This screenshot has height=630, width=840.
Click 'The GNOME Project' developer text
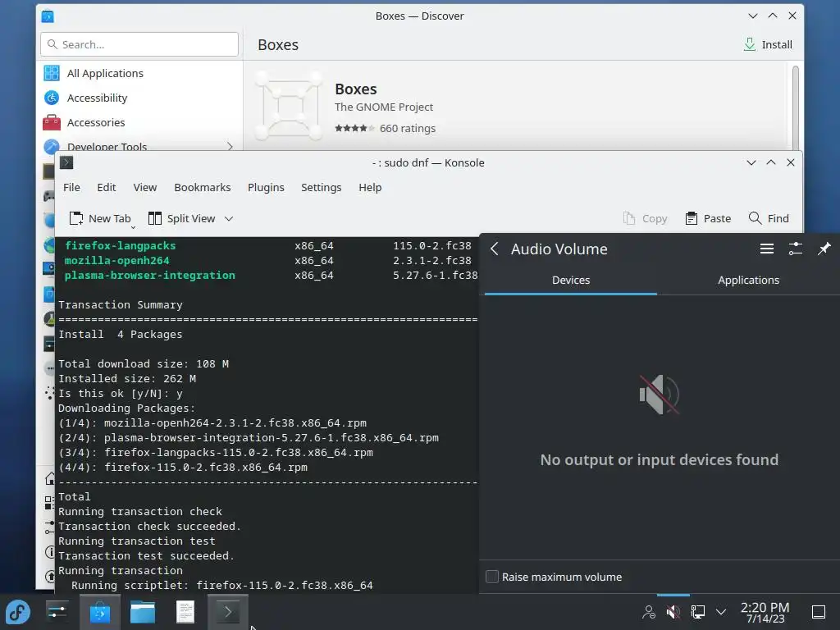pyautogui.click(x=384, y=107)
